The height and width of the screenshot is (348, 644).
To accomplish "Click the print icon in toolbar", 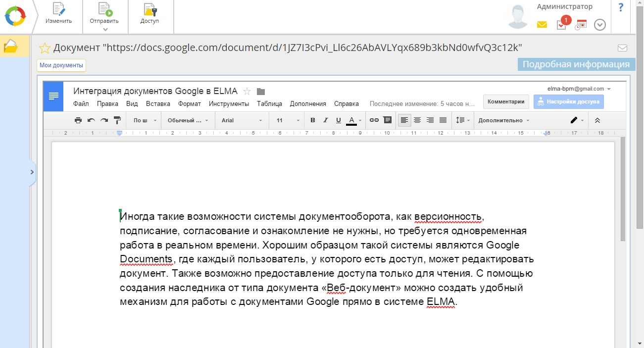I will (x=78, y=120).
